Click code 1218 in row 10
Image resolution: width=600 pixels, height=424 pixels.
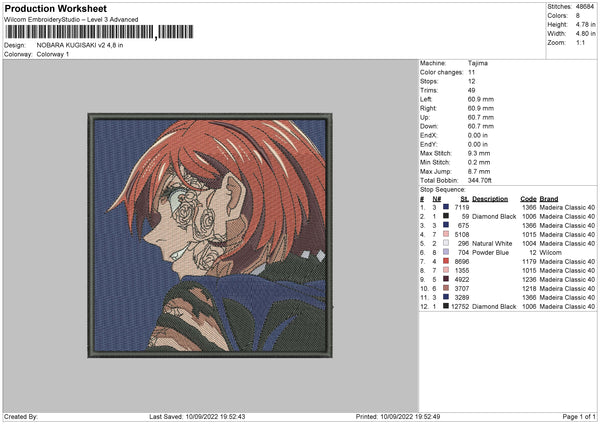(529, 289)
